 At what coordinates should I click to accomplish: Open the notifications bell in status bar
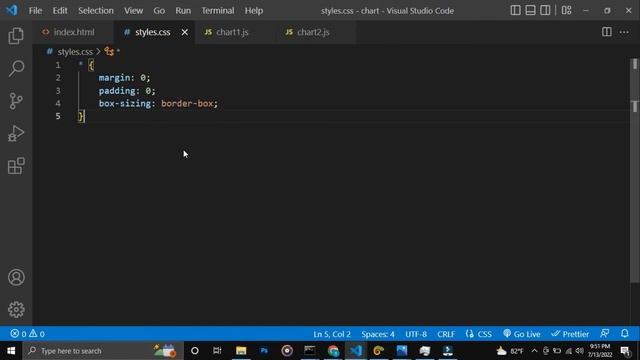coord(624,334)
